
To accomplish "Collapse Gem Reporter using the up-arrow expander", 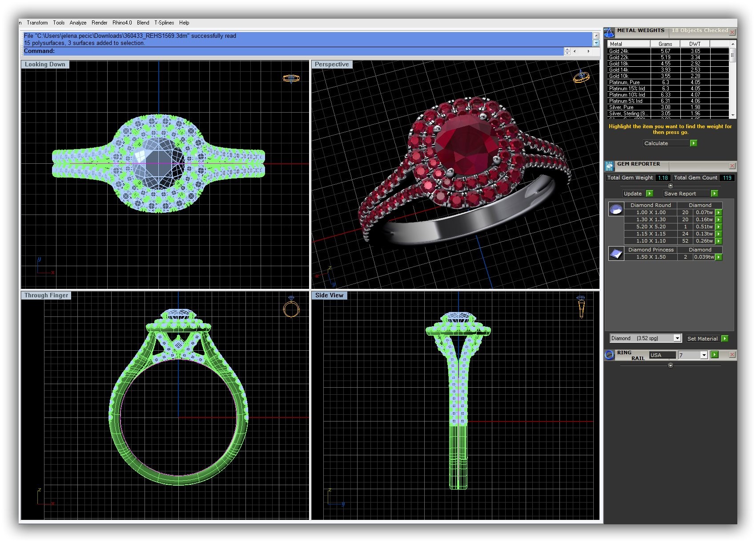I will 671,186.
